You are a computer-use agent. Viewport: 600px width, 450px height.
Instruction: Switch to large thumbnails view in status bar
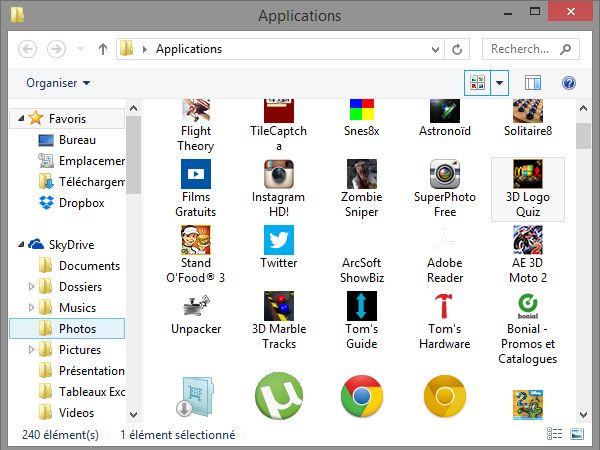pyautogui.click(x=577, y=434)
